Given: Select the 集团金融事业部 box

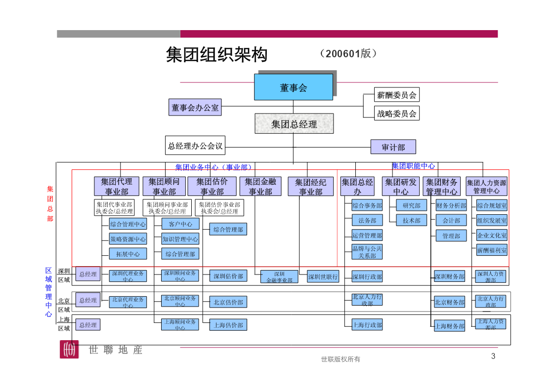Looking at the screenshot, I should pos(260,186).
